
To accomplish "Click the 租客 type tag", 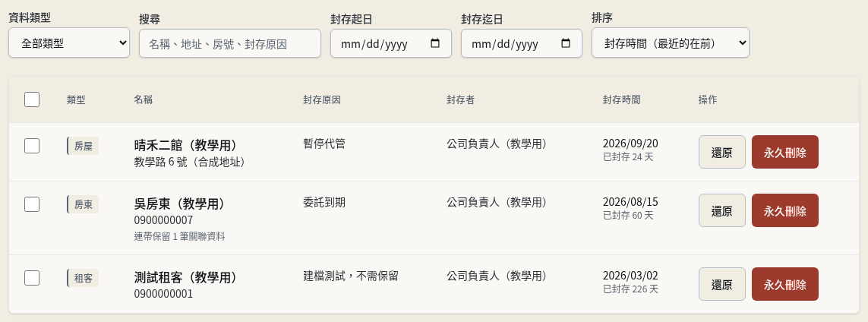I will 83,278.
